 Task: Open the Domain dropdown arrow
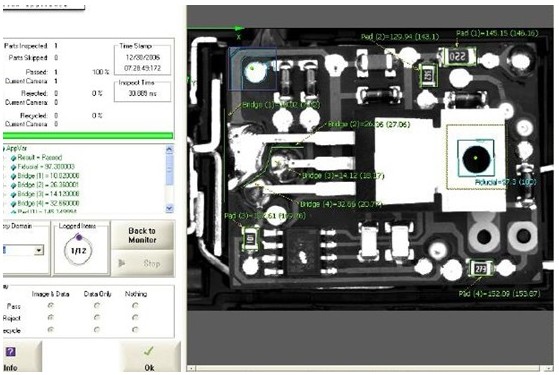39,250
